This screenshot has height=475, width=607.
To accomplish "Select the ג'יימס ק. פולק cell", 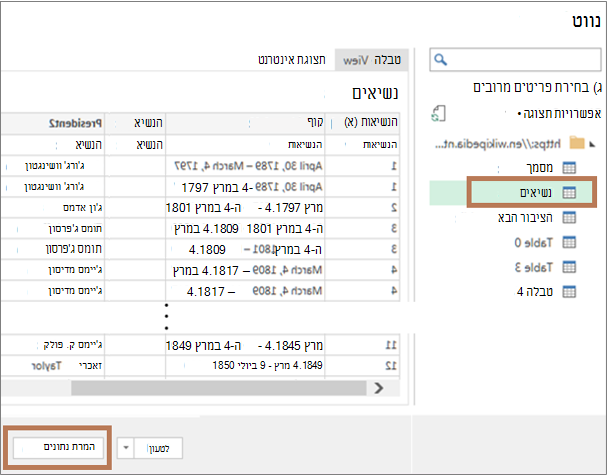I will (53, 345).
